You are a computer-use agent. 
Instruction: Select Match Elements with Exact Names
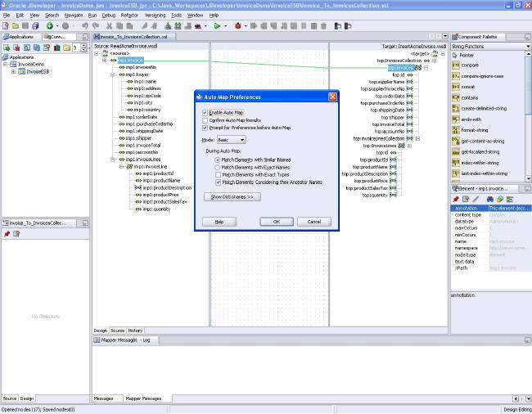click(217, 166)
